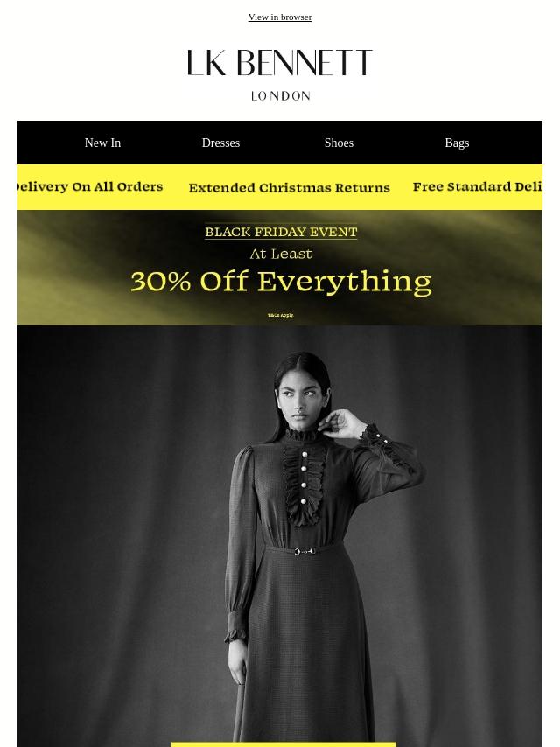Click the Free Standard Delivery text on right
This screenshot has width=560, height=747.
(x=477, y=187)
